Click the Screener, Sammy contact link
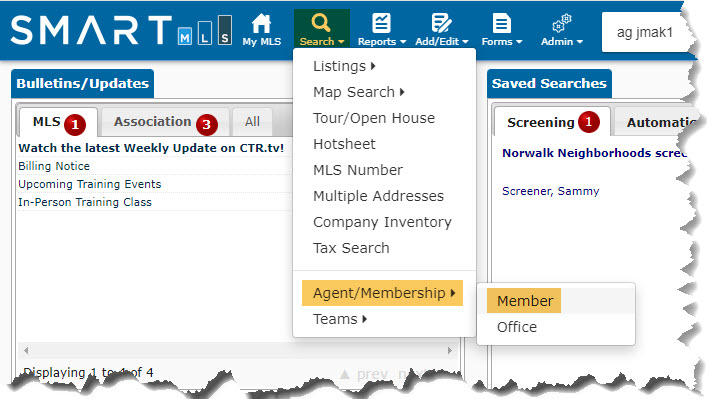This screenshot has height=399, width=707. click(551, 191)
